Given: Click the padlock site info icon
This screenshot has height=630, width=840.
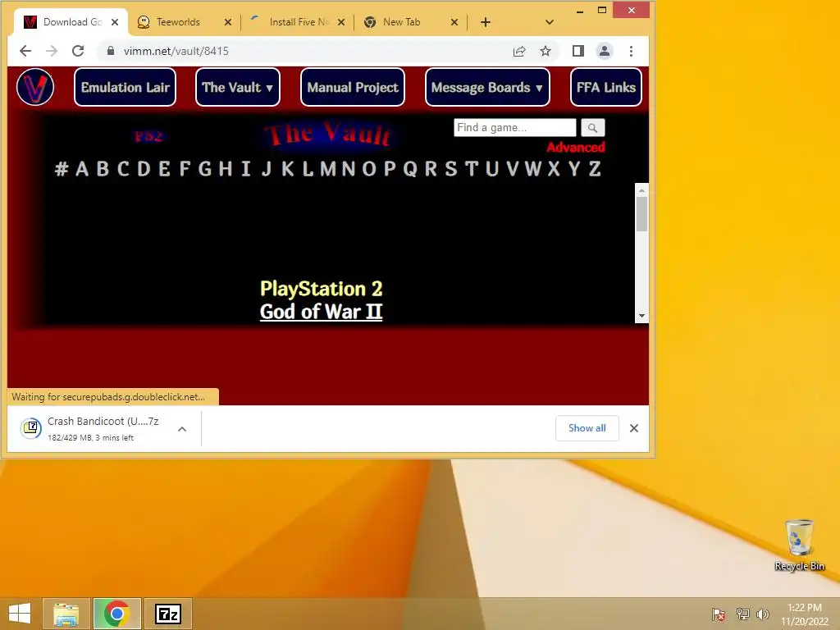Looking at the screenshot, I should [x=111, y=51].
